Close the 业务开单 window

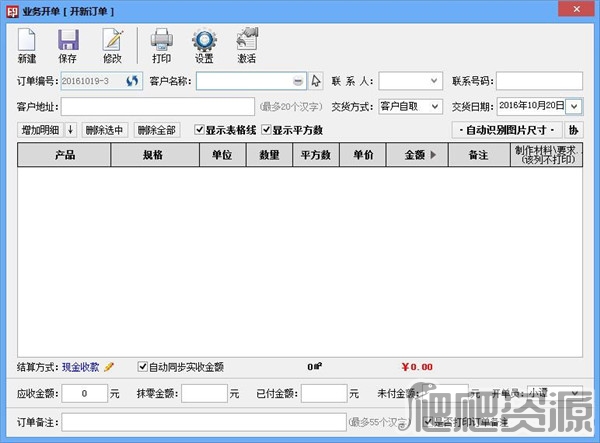click(577, 9)
